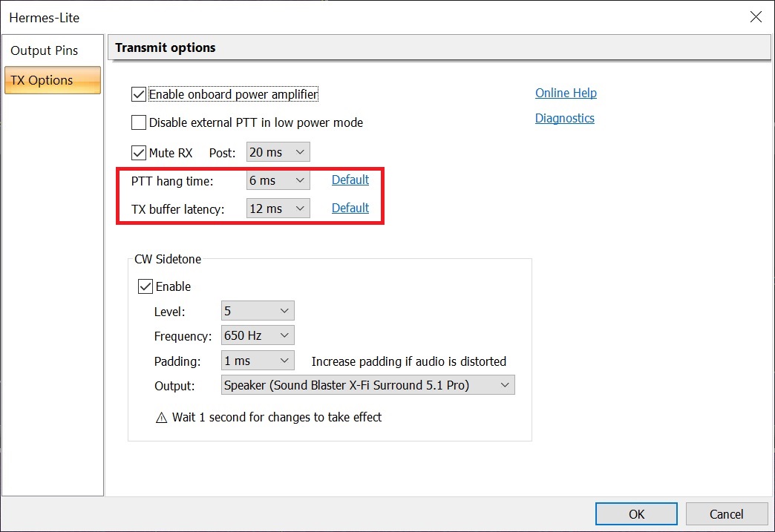Image resolution: width=775 pixels, height=532 pixels.
Task: Open the Padding dropdown
Action: [258, 361]
